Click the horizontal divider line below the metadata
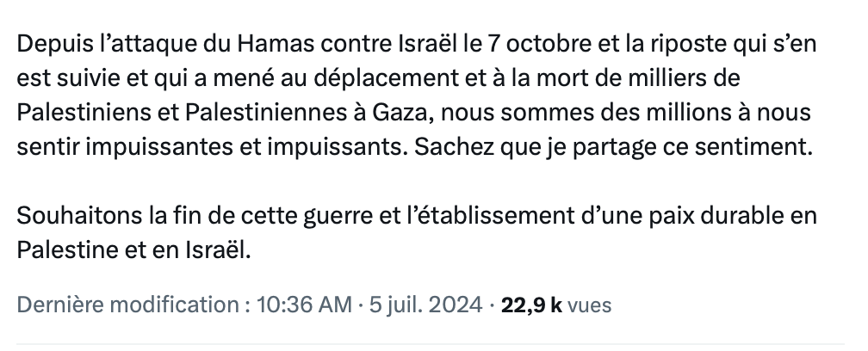 (x=431, y=344)
